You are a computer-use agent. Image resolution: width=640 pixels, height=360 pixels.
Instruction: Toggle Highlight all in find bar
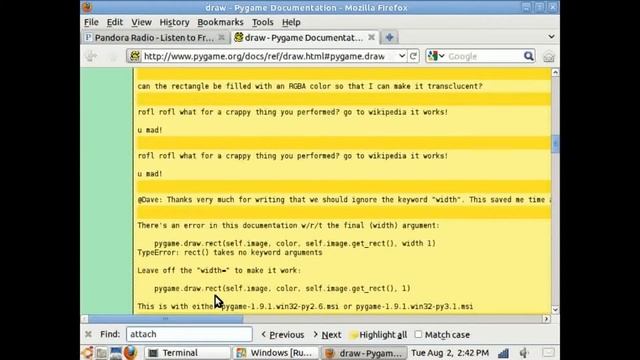coord(378,335)
